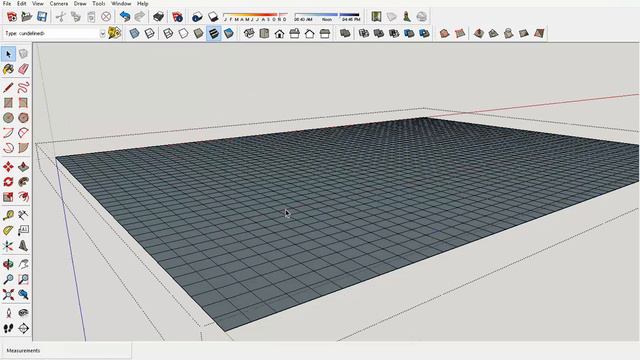This screenshot has width=640, height=360.
Task: Activate the Push/Pull tool
Action: tap(23, 167)
